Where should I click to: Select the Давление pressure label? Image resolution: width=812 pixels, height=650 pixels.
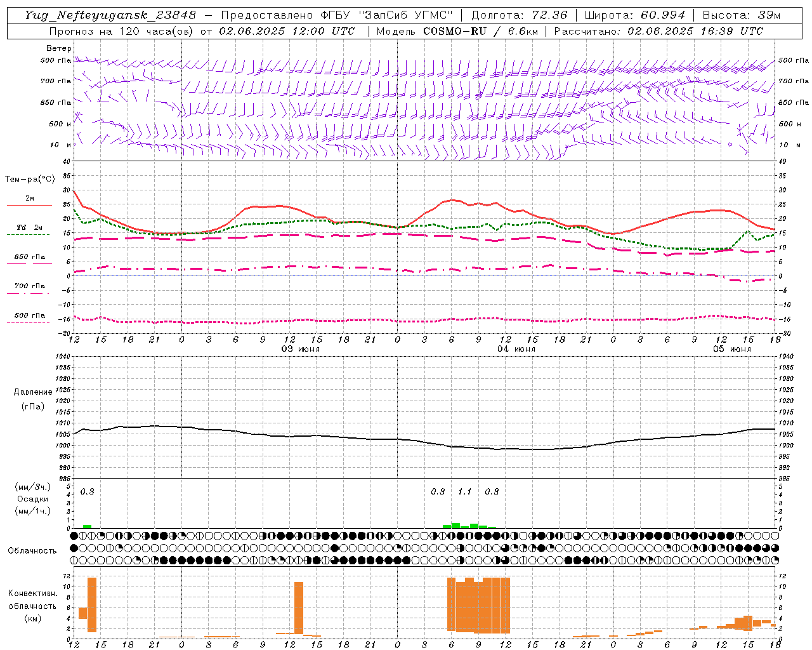(x=32, y=392)
